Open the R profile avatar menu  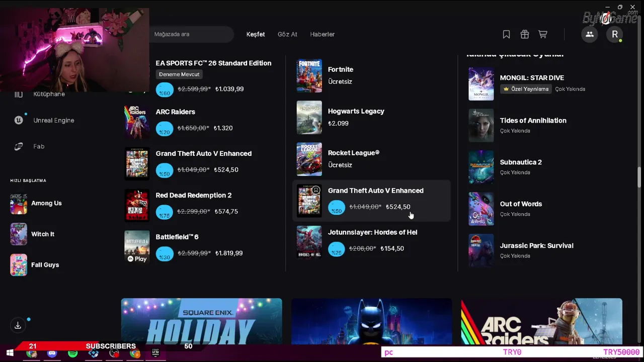(615, 34)
